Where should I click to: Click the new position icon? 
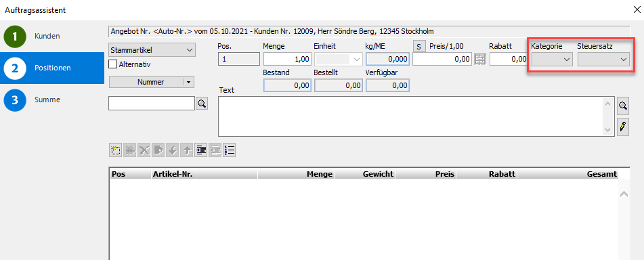click(x=115, y=150)
